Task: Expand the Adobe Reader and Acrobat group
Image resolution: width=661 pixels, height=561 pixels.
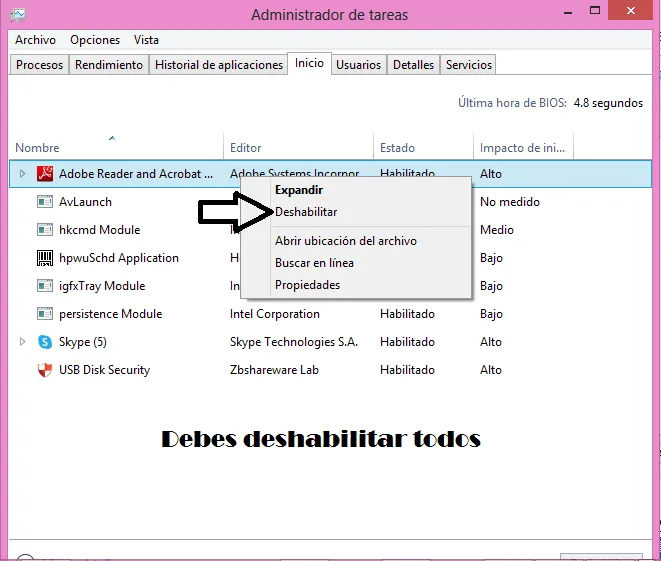Action: (22, 174)
